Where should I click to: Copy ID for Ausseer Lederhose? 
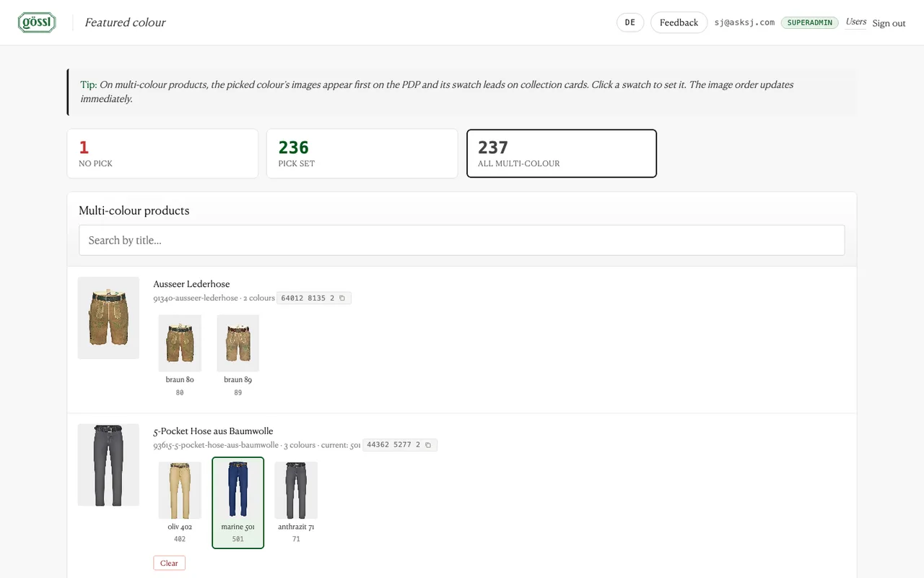pos(342,298)
